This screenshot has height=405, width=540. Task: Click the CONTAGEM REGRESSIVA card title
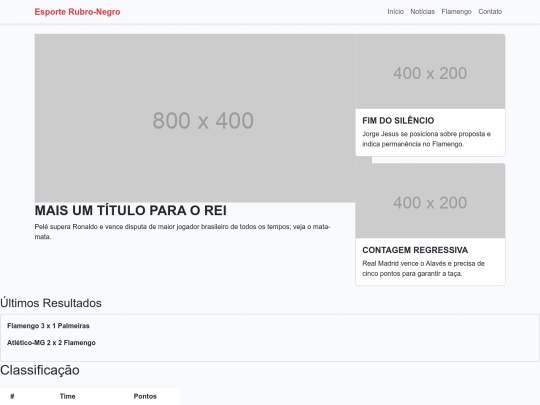point(415,250)
